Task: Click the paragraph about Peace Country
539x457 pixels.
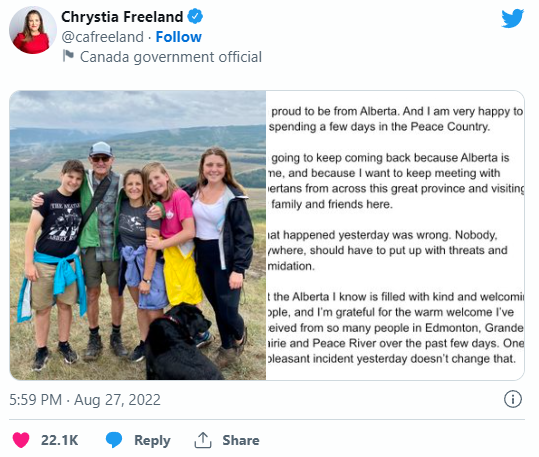Action: coord(395,119)
